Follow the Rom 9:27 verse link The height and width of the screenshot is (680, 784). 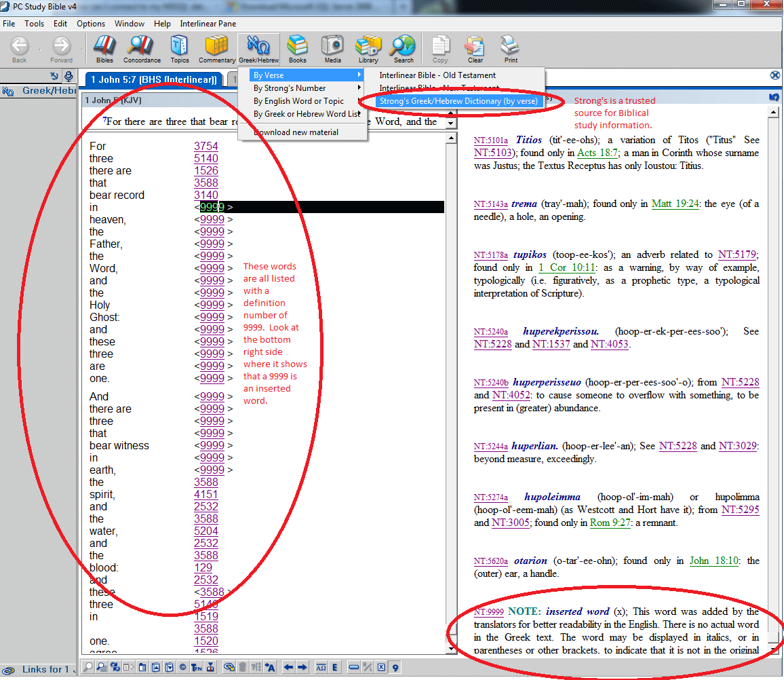click(x=610, y=523)
